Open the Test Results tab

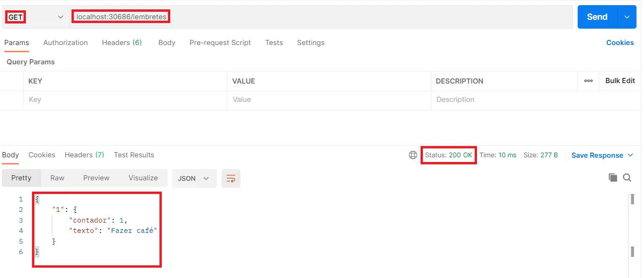pyautogui.click(x=134, y=155)
